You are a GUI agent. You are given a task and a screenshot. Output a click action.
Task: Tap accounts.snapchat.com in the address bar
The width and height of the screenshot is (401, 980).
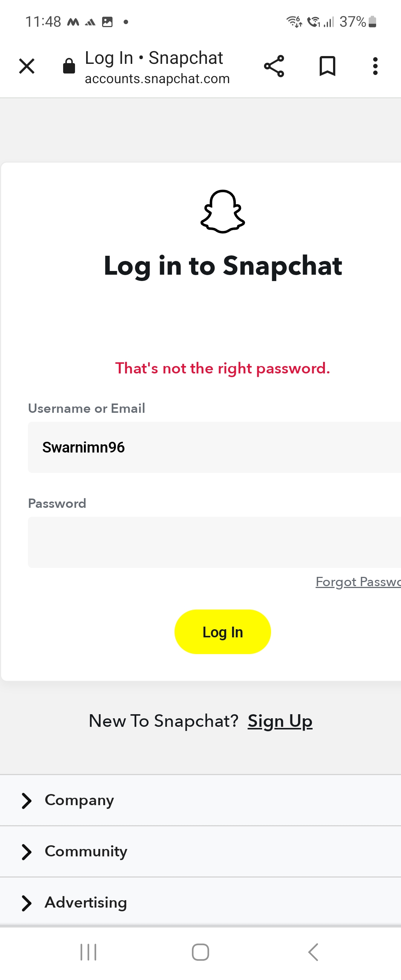[157, 79]
